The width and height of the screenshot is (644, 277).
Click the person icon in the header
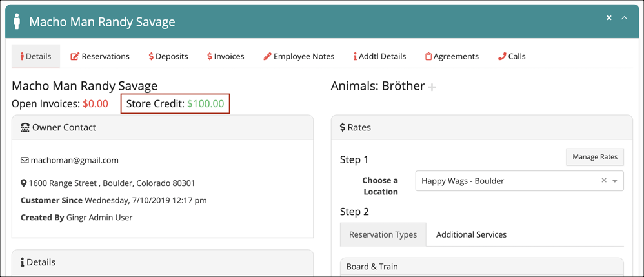click(17, 21)
